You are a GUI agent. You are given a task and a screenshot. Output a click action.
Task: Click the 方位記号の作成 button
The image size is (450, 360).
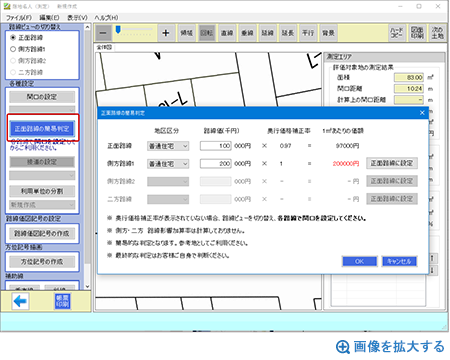pos(42,262)
